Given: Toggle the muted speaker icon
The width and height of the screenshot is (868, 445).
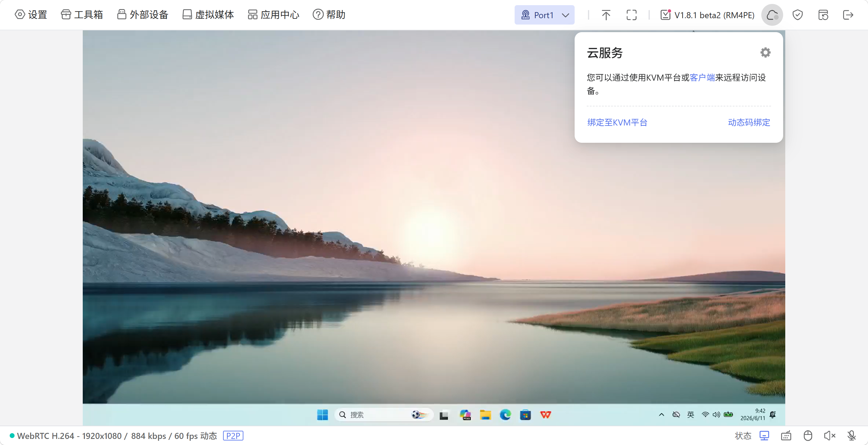Looking at the screenshot, I should tap(829, 436).
